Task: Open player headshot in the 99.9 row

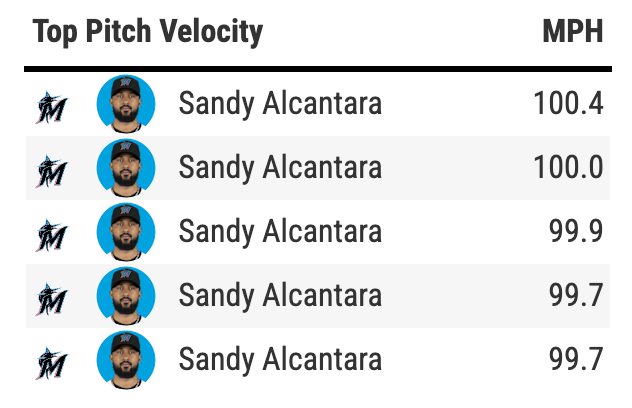Action: [126, 232]
